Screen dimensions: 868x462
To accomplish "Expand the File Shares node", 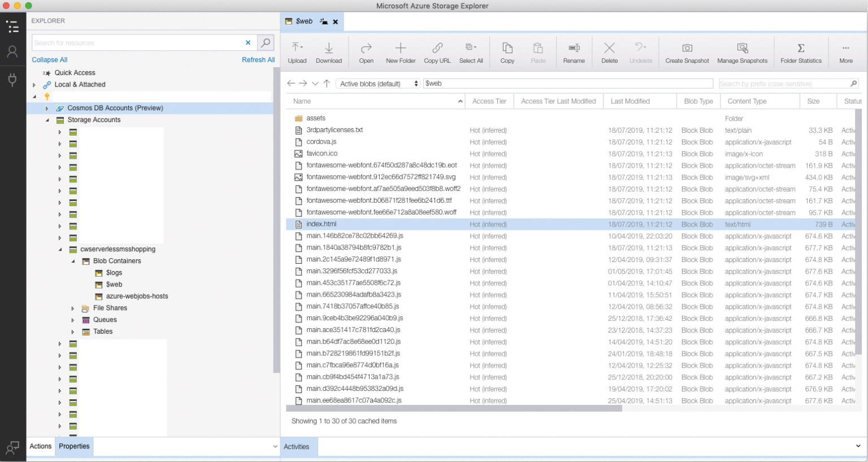I will 73,308.
